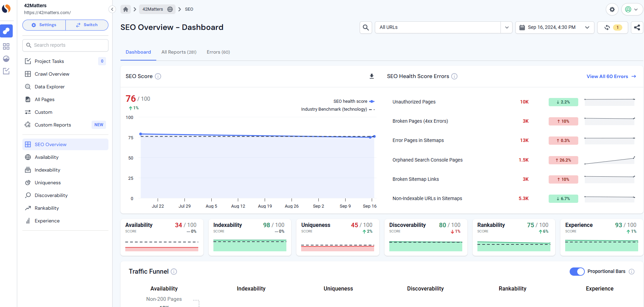Open the user account menu
644x307 pixels.
pos(632,10)
